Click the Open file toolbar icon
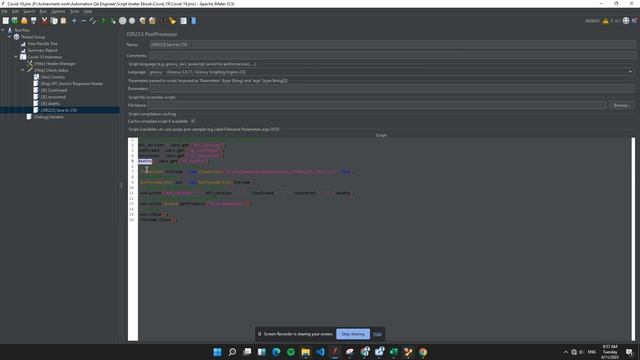This screenshot has width=640, height=360. 24,21
